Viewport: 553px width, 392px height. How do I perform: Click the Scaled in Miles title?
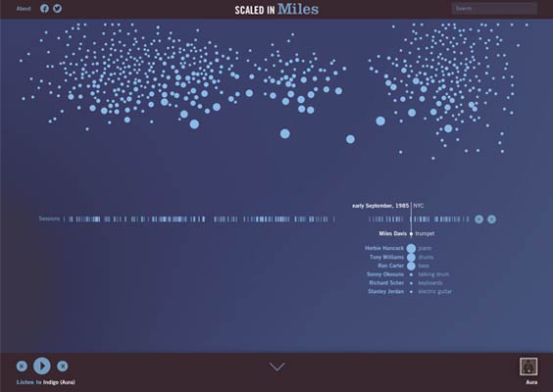coord(276,9)
